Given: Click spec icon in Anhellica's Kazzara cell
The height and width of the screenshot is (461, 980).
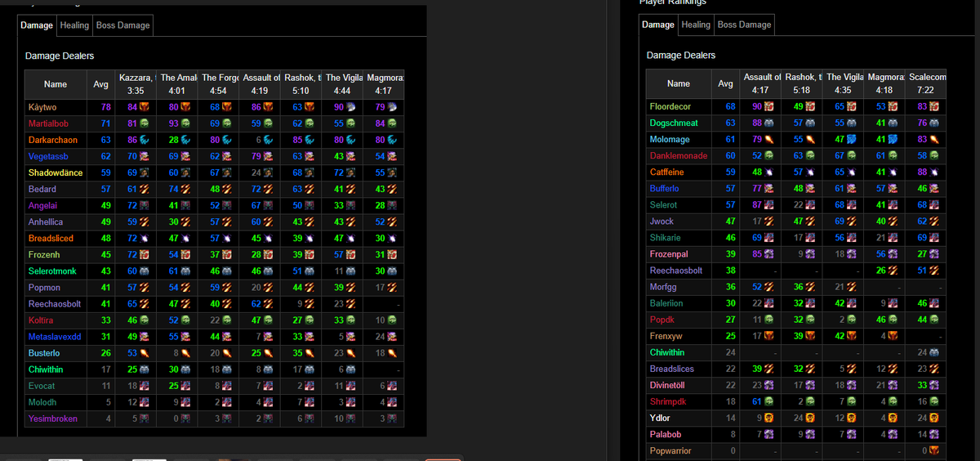Looking at the screenshot, I should [x=144, y=222].
